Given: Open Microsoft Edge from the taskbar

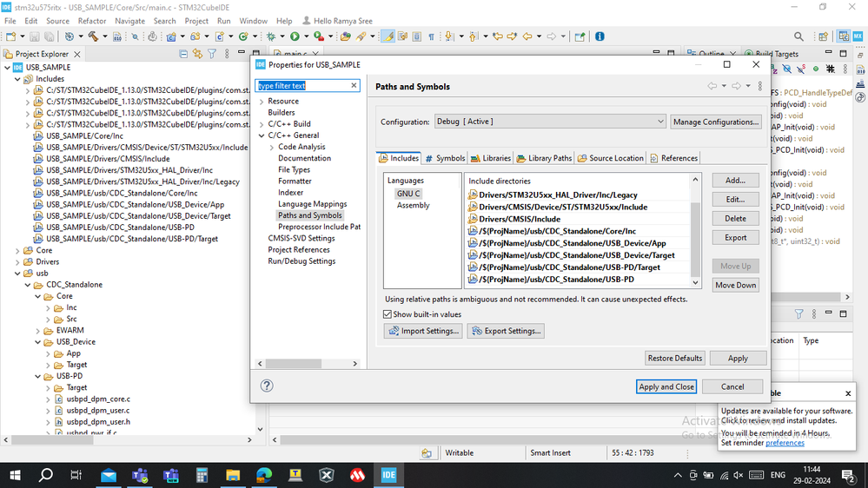Looking at the screenshot, I should 264,475.
